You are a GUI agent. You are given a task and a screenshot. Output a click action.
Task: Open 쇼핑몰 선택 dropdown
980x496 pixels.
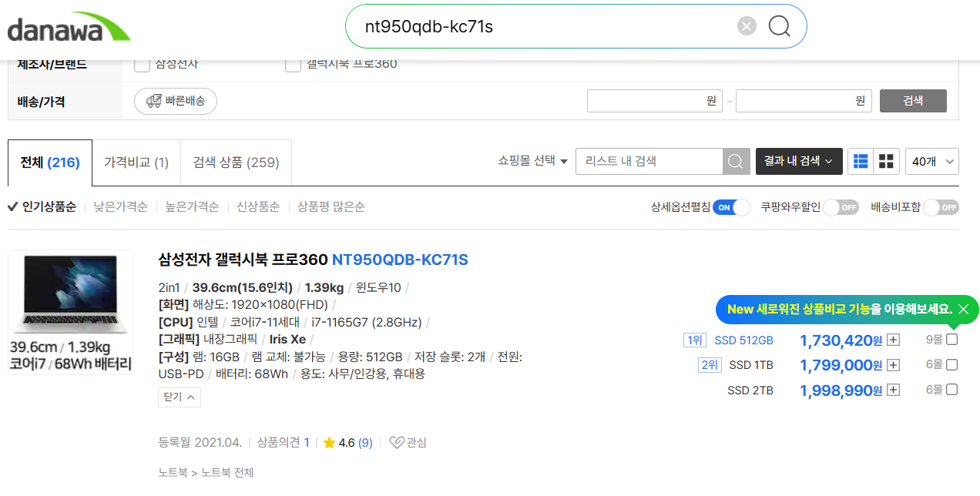point(532,162)
